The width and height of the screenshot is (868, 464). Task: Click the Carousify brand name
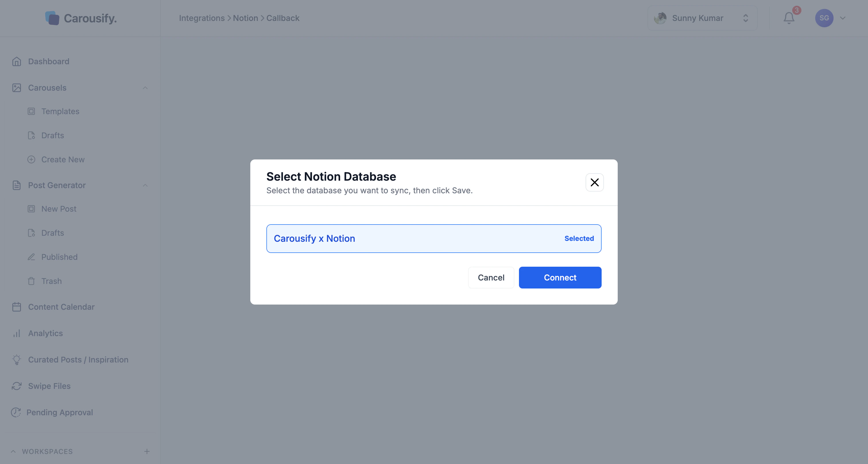[90, 18]
